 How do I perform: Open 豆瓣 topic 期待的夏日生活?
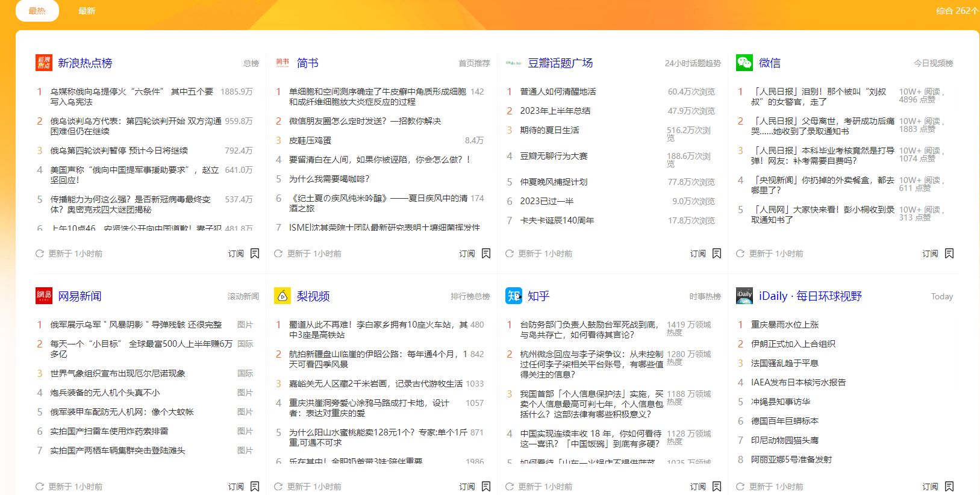pos(550,130)
